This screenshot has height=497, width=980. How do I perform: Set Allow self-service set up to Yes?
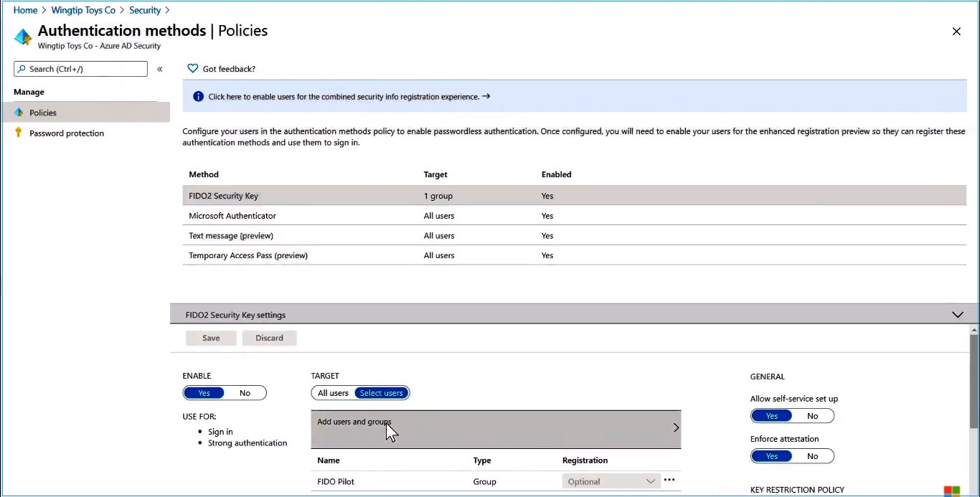coord(772,416)
